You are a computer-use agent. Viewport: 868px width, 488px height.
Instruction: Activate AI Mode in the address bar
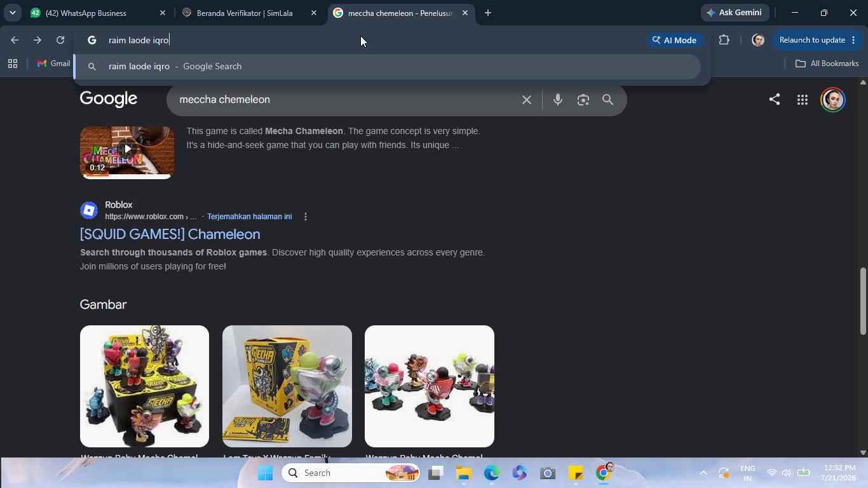pos(675,40)
